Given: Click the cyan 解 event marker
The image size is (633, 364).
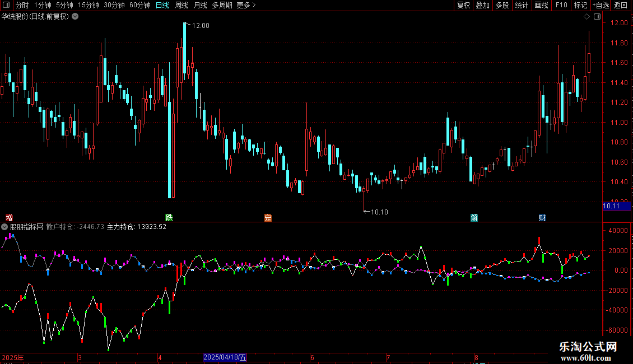Looking at the screenshot, I should coord(474,218).
